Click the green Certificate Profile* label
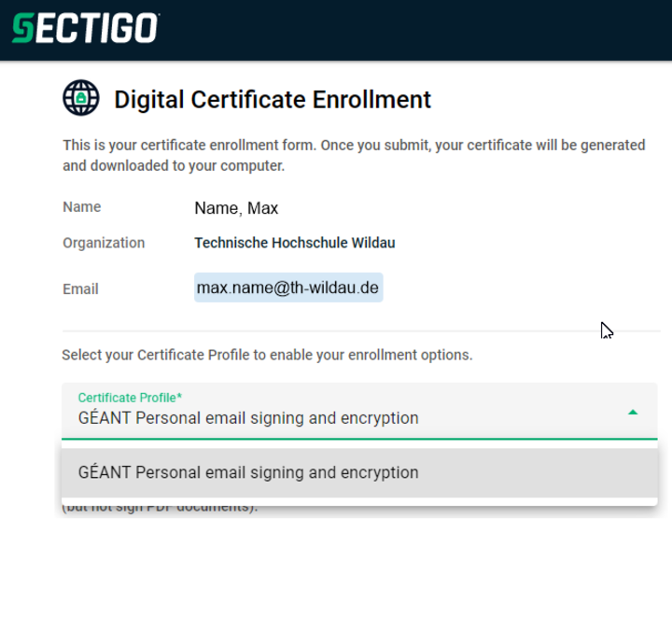 point(130,398)
